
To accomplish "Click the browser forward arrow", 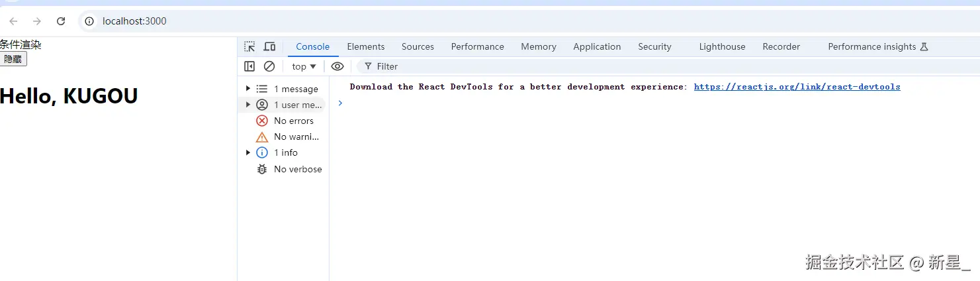I will 37,21.
